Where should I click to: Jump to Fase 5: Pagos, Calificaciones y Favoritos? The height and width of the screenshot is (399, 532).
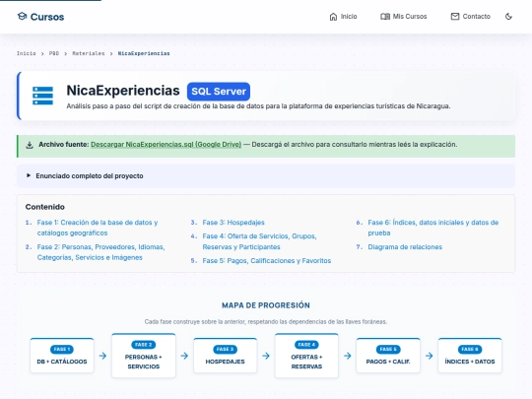point(267,261)
